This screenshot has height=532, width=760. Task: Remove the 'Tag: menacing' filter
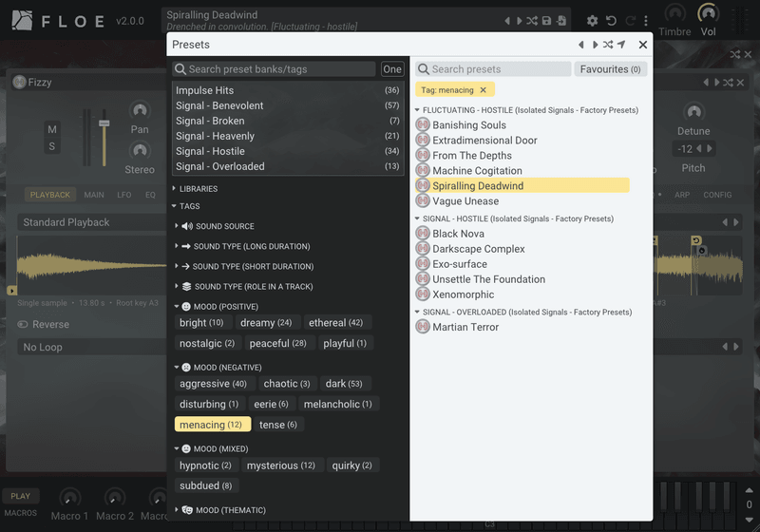click(x=483, y=90)
